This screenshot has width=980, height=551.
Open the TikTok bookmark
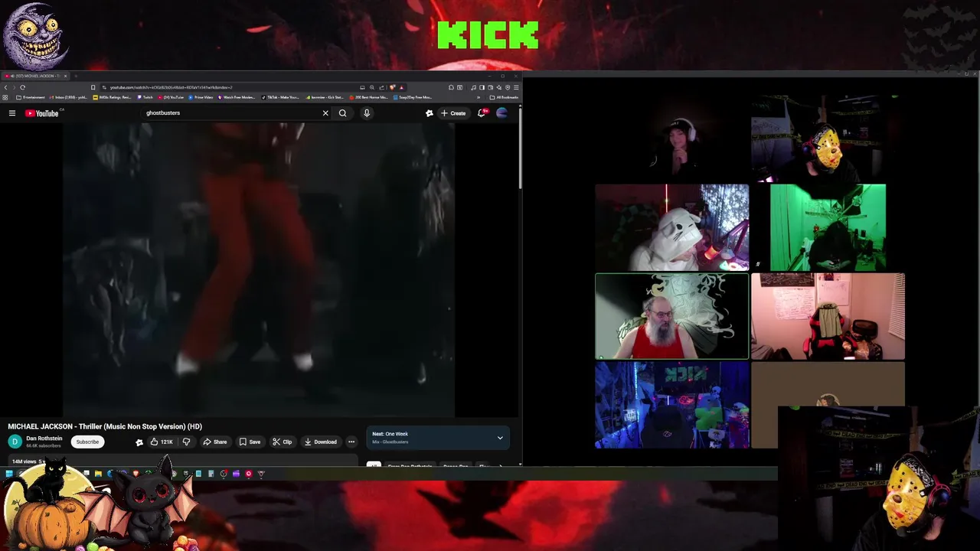(x=280, y=97)
